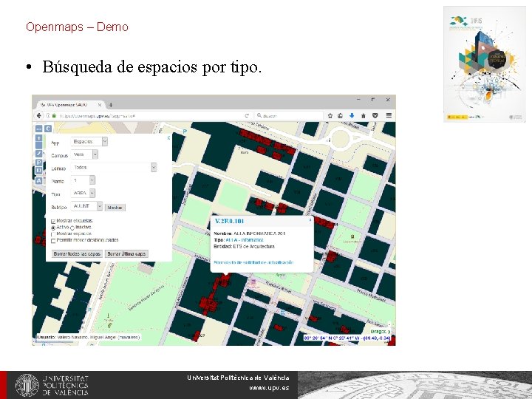Select the UPV Openmaps browser tab
The height and width of the screenshot is (399, 532).
coord(69,105)
